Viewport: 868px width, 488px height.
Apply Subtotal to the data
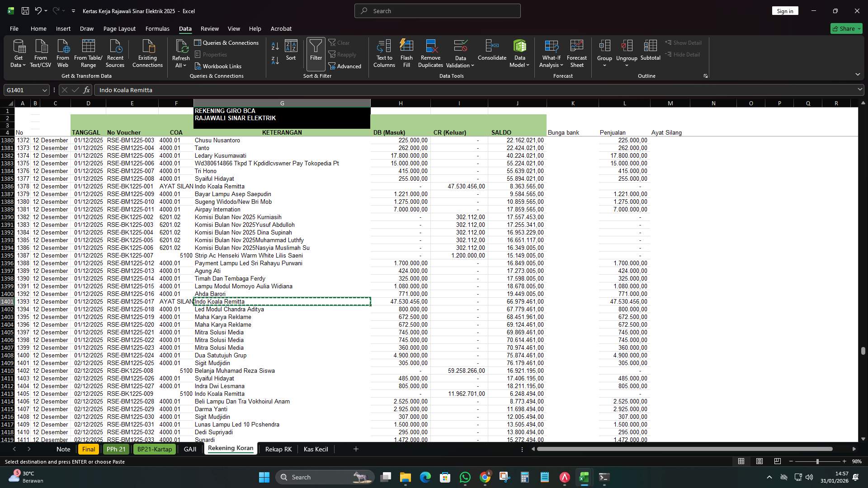(651, 52)
